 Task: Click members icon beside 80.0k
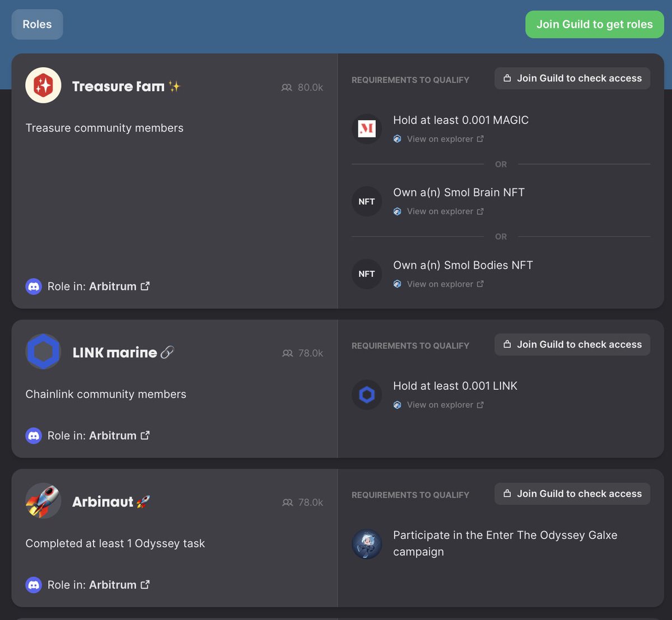click(287, 87)
